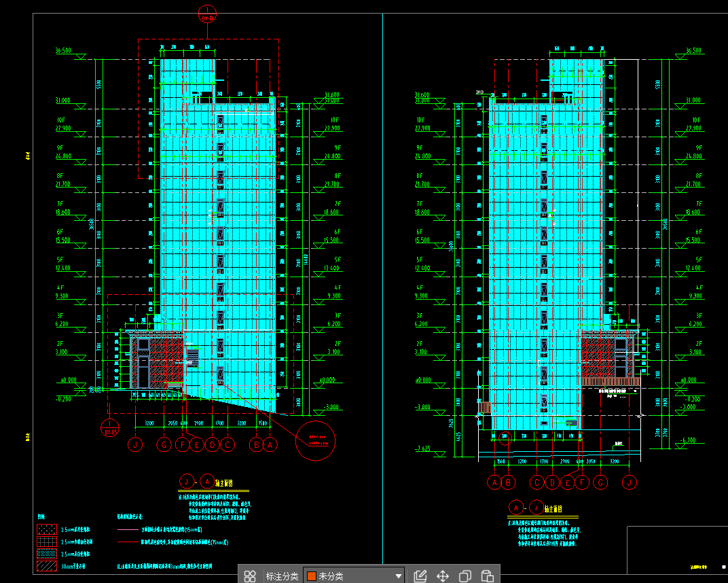Select the move tool with four arrows
Screen dimensions: 728x583
[x=442, y=576]
